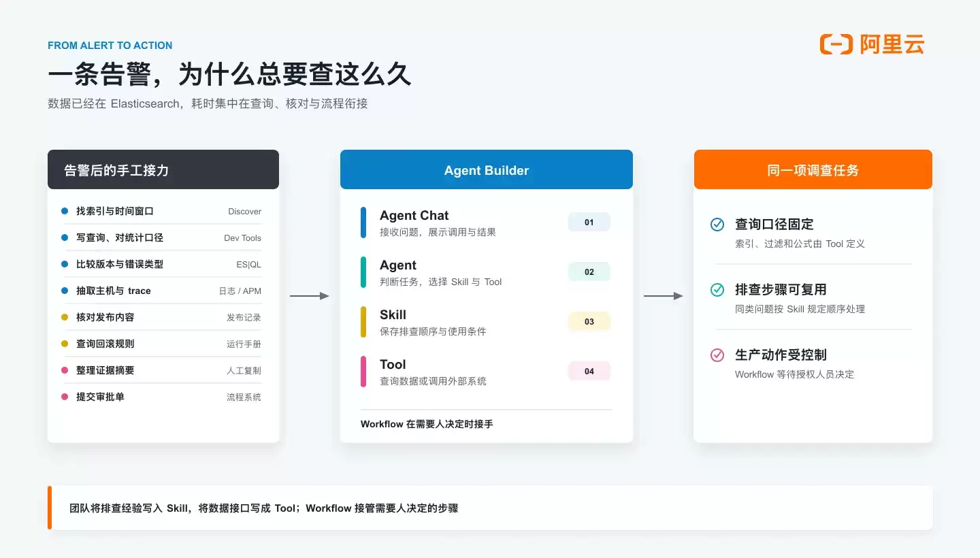
Task: Click the pink bullet next to 提交审批单
Action: point(65,397)
